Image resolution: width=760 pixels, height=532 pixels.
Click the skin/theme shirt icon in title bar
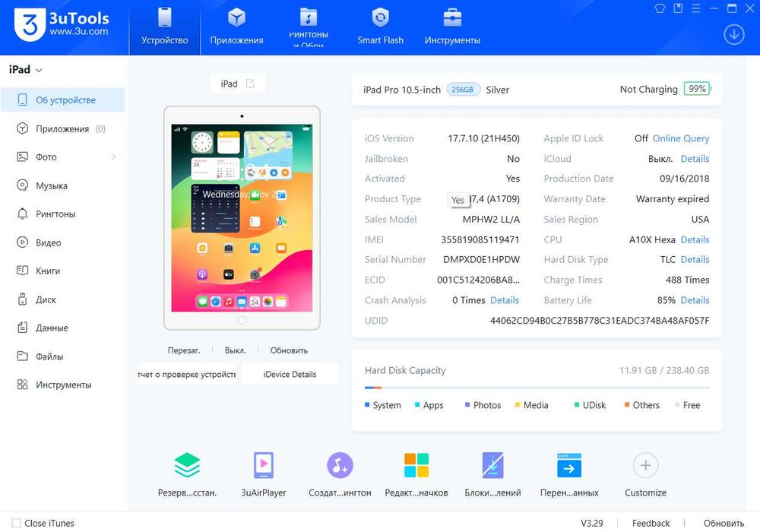point(660,8)
